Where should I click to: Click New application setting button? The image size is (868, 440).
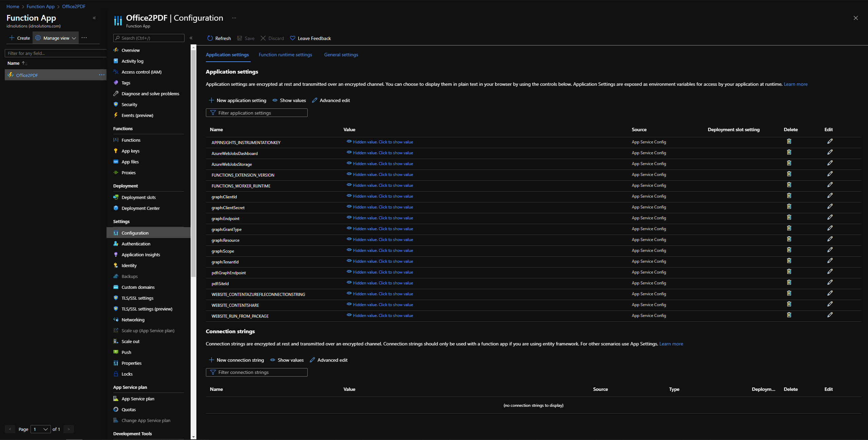(x=237, y=100)
